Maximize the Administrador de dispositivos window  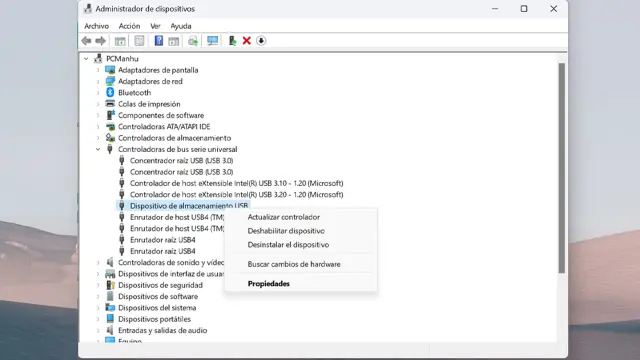(x=524, y=9)
